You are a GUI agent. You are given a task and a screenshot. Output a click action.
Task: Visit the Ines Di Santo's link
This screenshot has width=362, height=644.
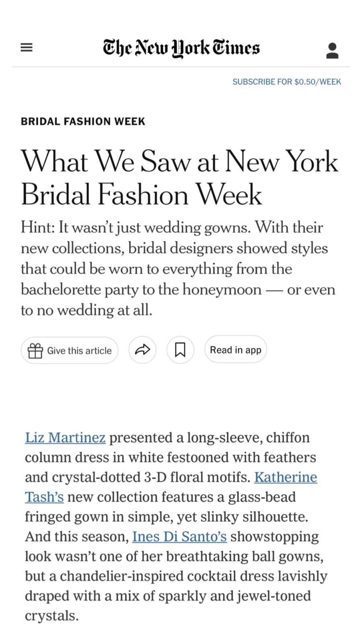179,537
